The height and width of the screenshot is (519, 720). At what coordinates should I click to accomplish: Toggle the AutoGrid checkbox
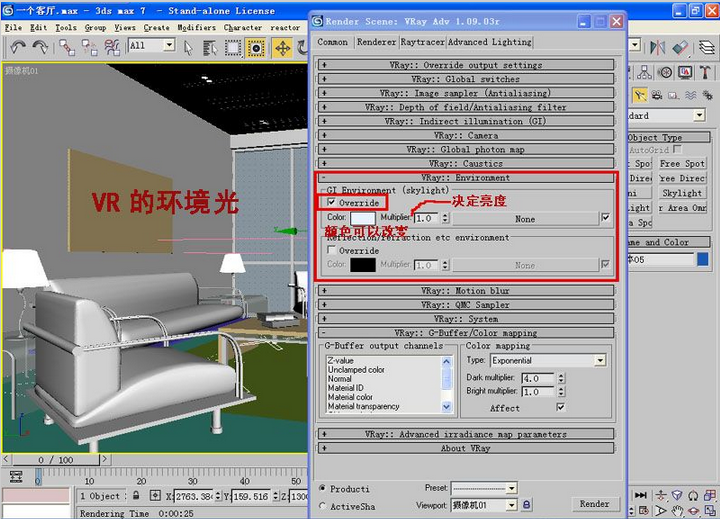[x=677, y=149]
